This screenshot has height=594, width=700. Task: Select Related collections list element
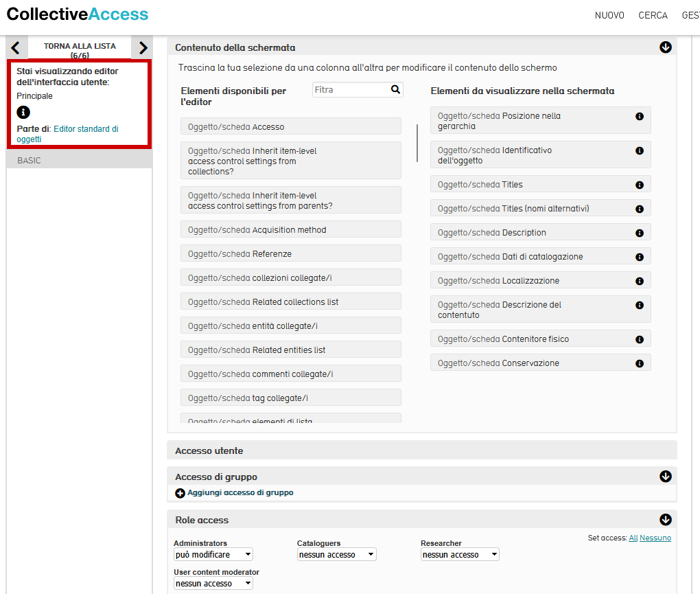point(290,302)
